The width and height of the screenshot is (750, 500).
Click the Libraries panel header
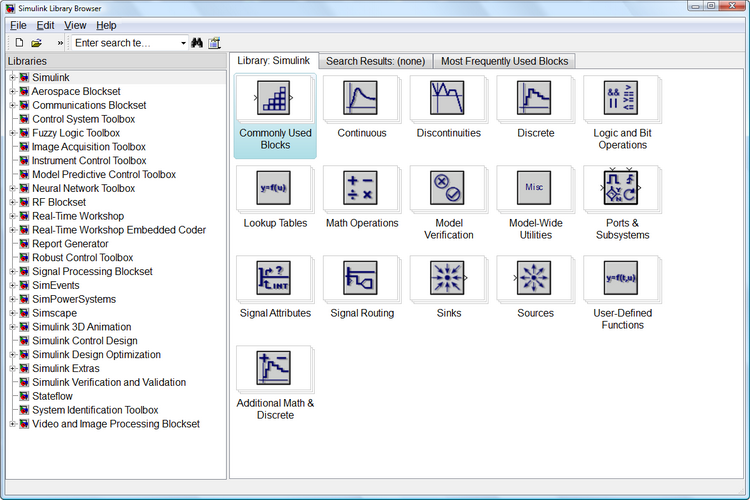coord(116,61)
